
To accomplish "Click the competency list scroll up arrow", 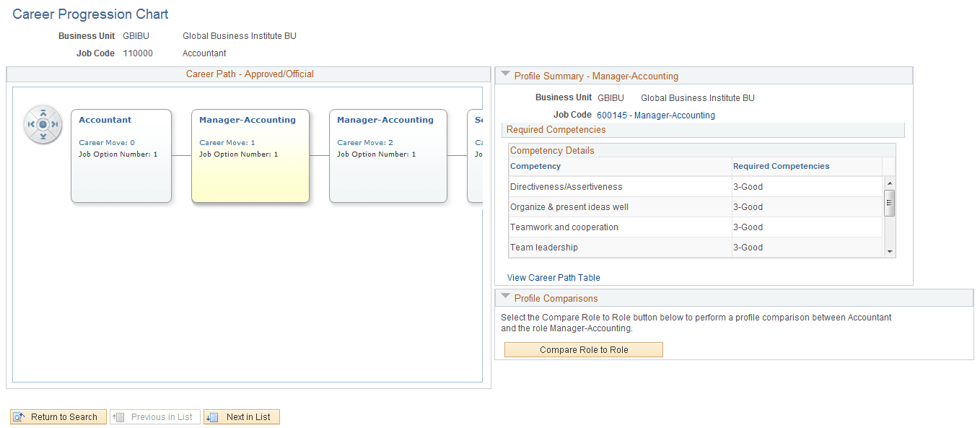I will click(x=891, y=183).
